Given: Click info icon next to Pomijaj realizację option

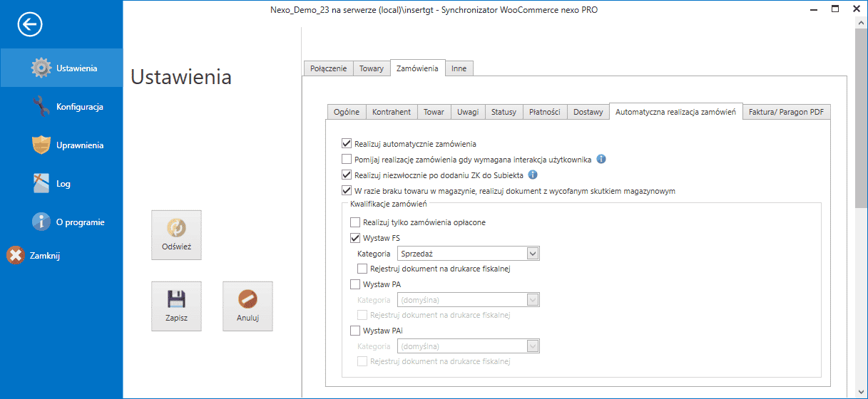Looking at the screenshot, I should click(601, 159).
